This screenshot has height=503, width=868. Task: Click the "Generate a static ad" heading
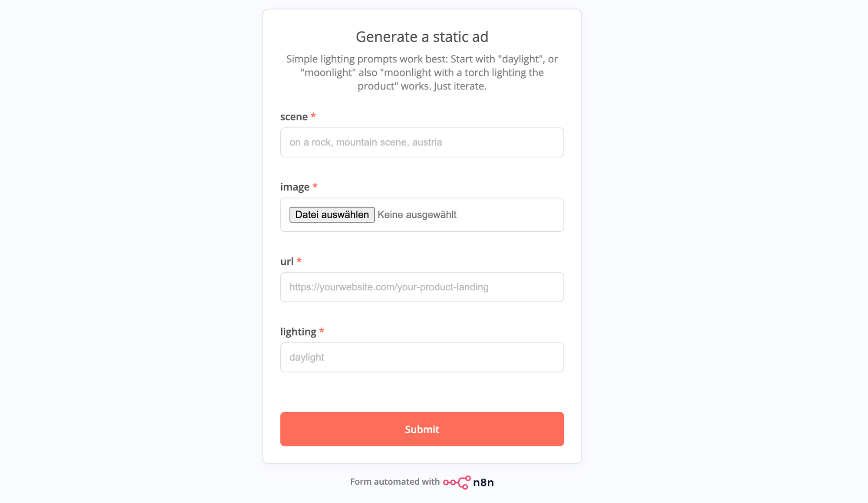(422, 37)
